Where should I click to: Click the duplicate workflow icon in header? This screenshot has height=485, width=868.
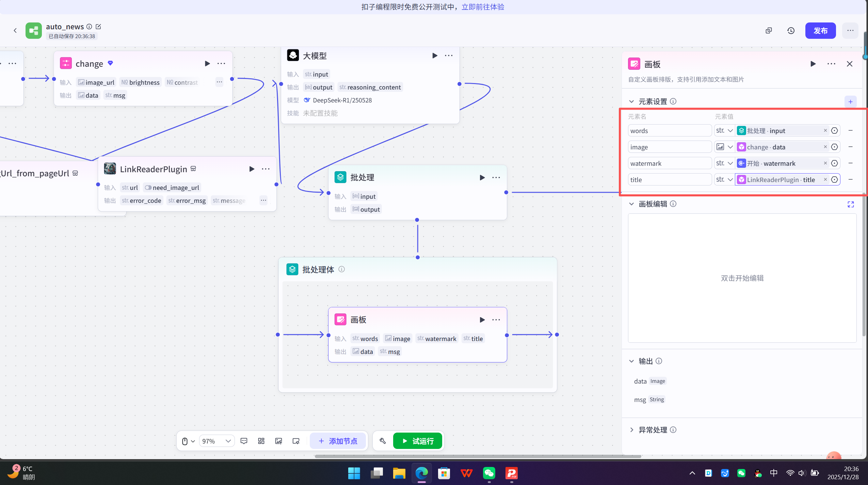pos(769,31)
